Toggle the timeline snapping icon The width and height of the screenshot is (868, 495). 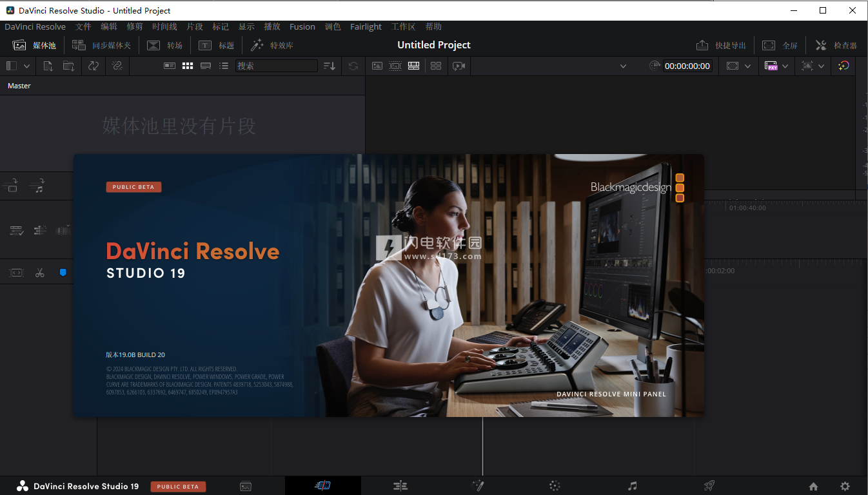40,230
